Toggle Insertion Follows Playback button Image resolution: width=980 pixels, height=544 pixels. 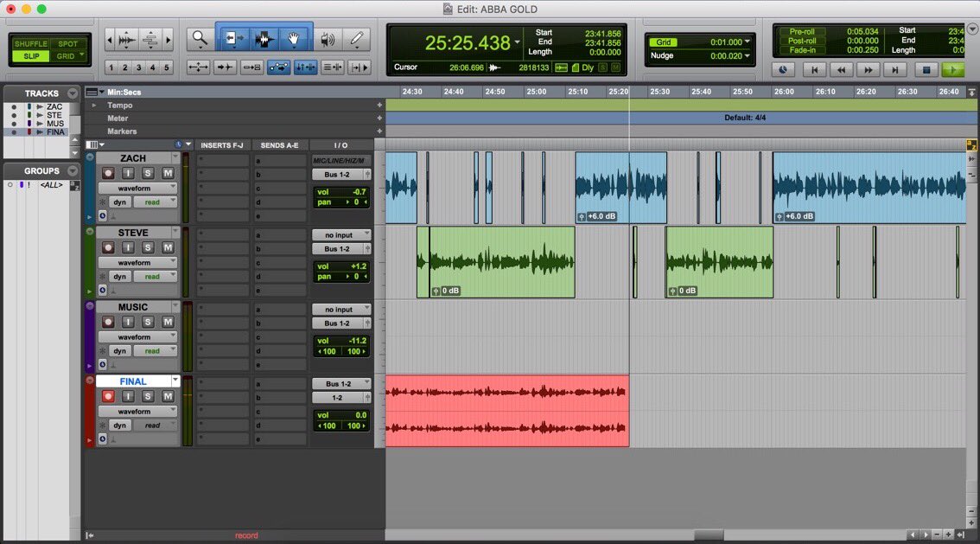coord(359,67)
